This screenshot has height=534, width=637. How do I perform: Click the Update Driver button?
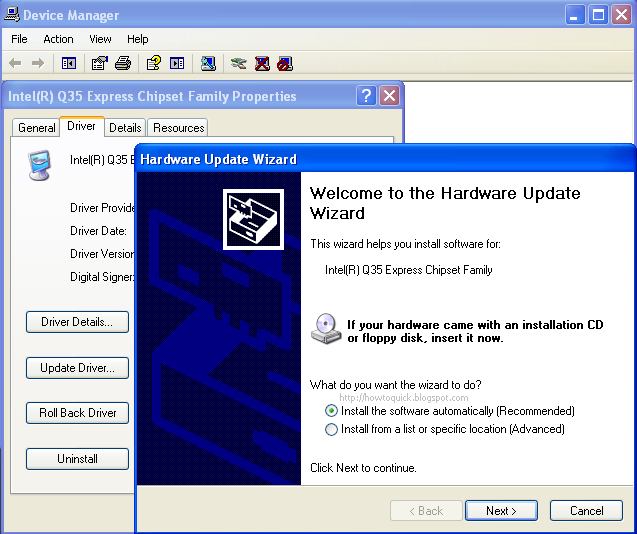(x=77, y=368)
